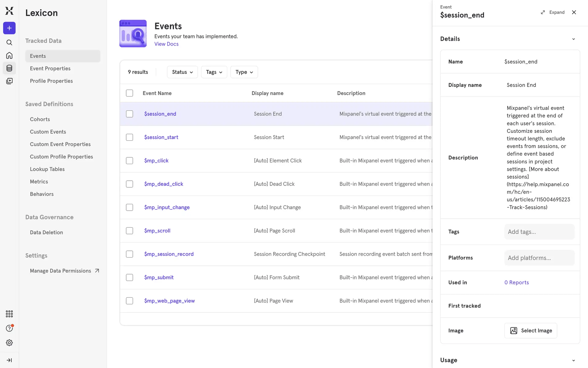Open the session replay play icon

click(x=9, y=81)
